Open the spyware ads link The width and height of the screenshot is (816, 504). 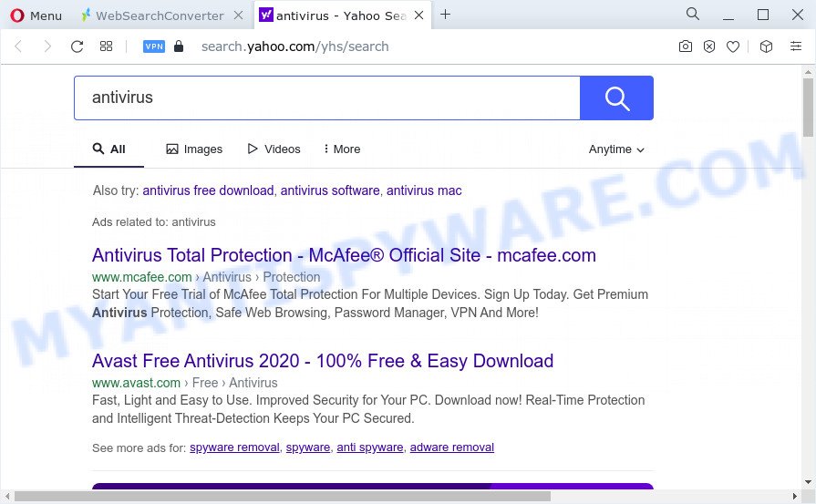pos(308,447)
